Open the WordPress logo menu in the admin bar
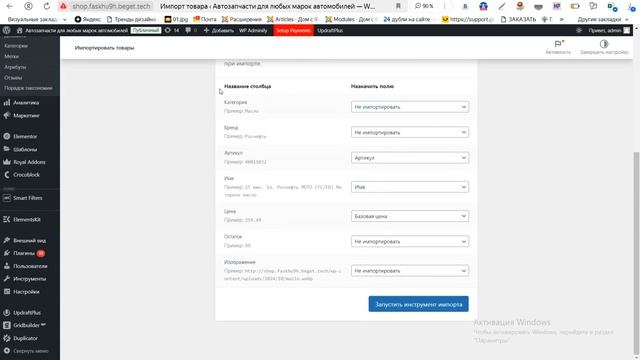 [7, 30]
